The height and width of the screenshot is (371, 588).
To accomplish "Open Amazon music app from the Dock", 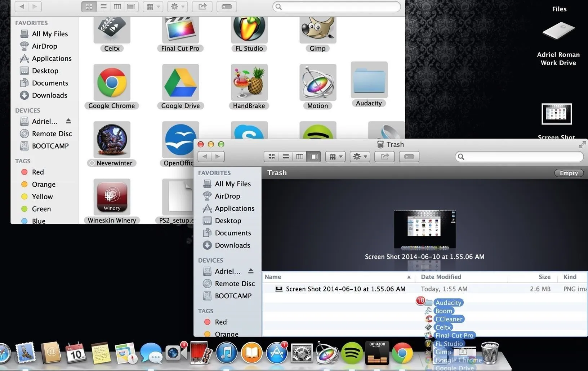I will click(377, 353).
